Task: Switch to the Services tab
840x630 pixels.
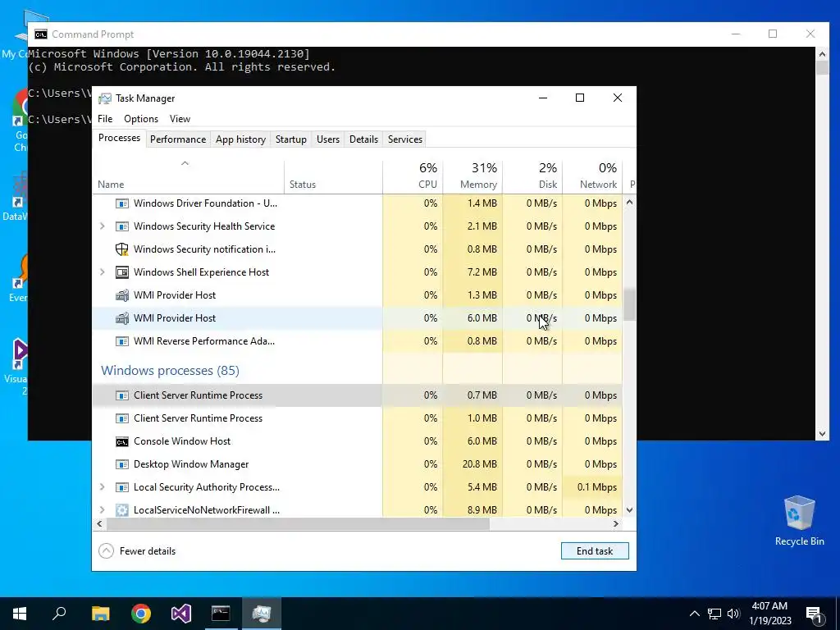Action: [405, 139]
